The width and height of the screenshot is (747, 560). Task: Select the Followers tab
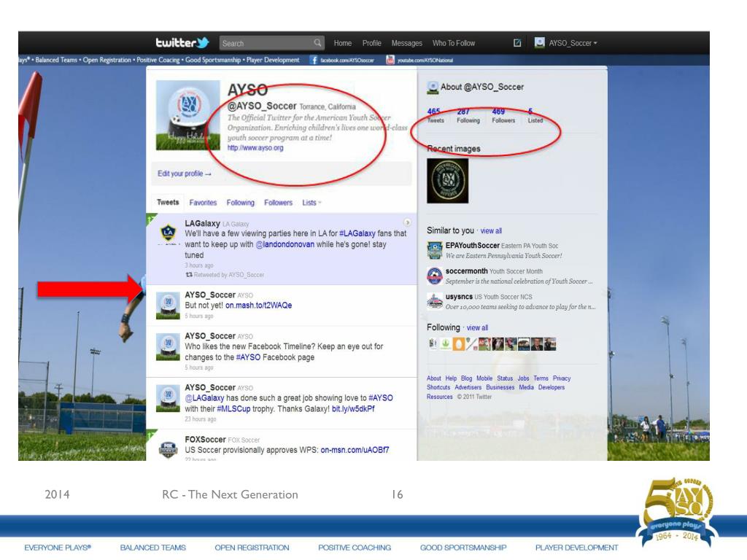pyautogui.click(x=278, y=203)
